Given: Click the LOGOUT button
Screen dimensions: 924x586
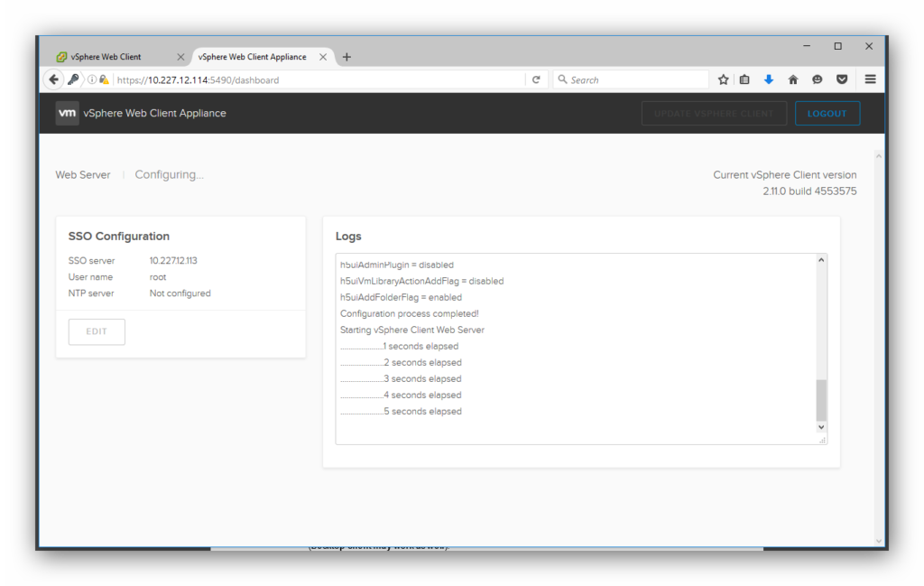Looking at the screenshot, I should [x=827, y=113].
